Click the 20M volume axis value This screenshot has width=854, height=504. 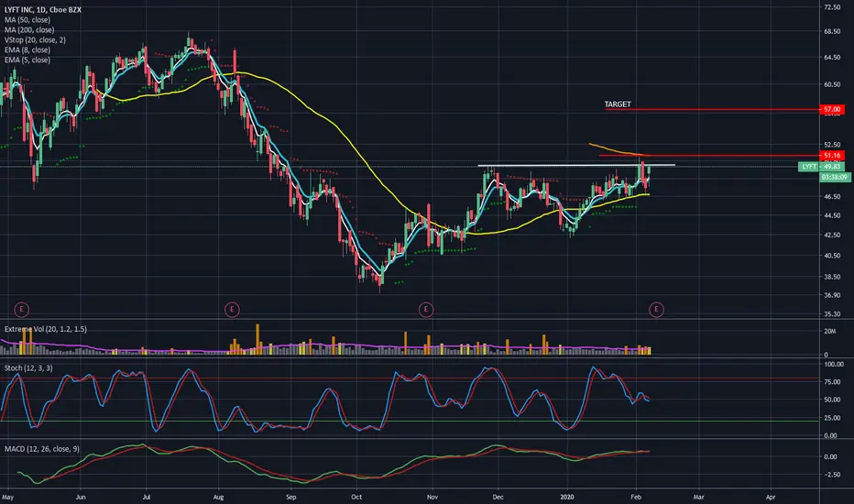[x=829, y=332]
